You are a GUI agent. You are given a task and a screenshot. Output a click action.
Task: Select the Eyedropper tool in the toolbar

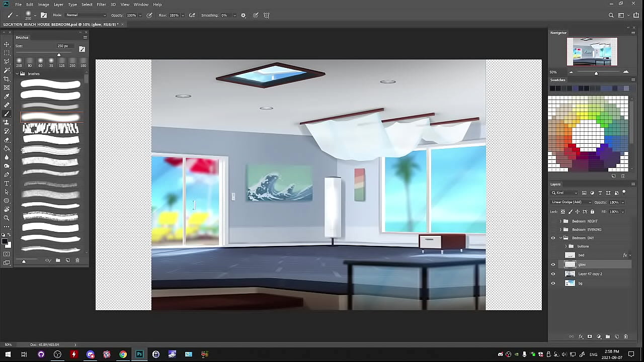pos(7,96)
